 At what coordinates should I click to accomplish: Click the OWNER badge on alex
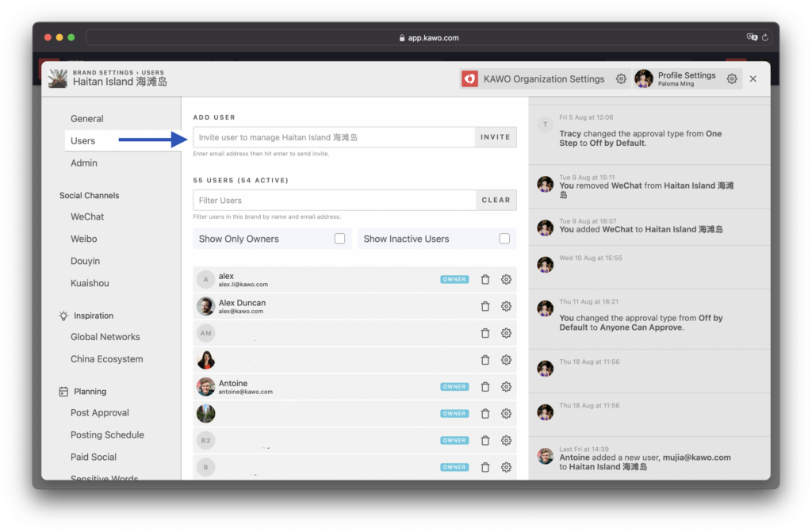click(454, 280)
